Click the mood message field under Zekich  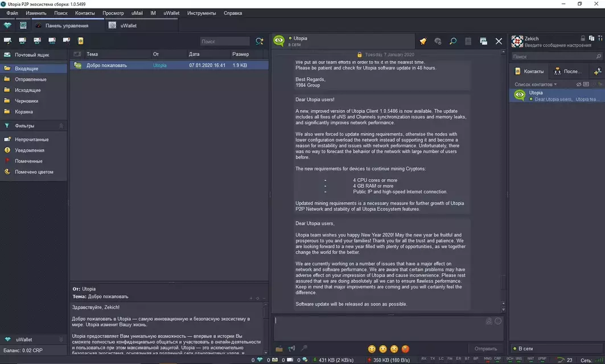click(558, 45)
